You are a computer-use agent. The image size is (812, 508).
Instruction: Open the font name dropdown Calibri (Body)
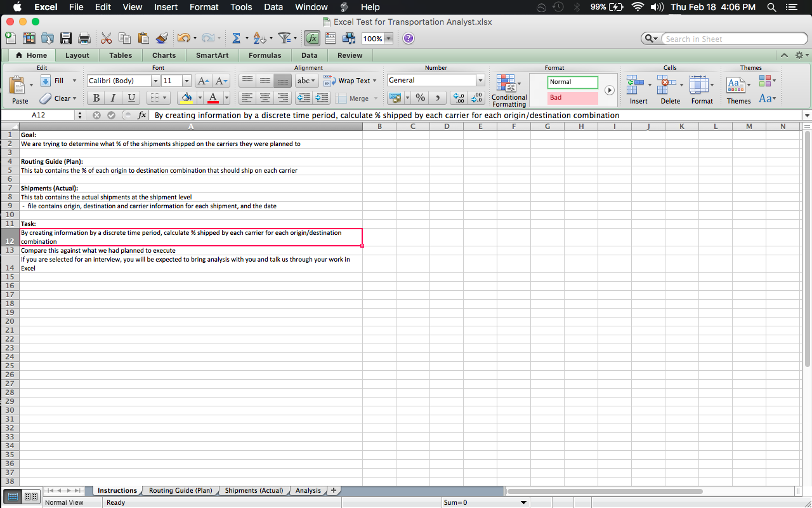click(x=155, y=81)
